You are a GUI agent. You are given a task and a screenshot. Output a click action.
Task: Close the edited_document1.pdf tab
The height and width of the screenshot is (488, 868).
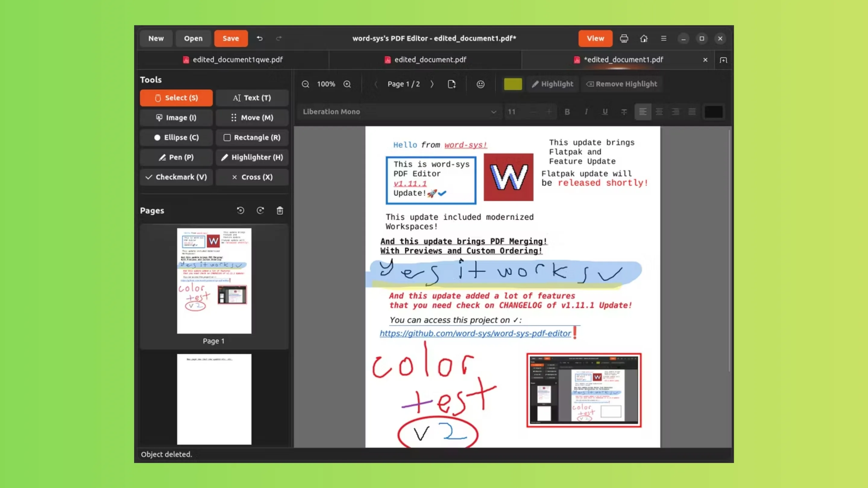click(x=705, y=60)
